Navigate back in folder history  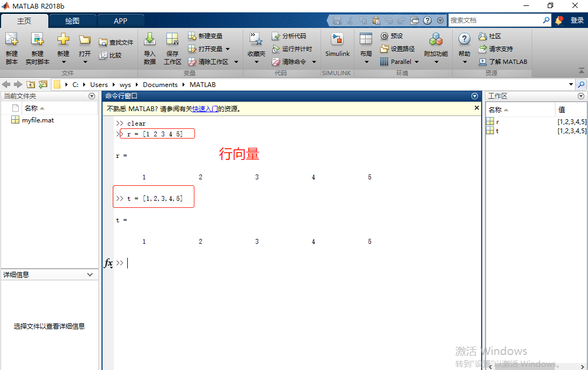pos(6,85)
